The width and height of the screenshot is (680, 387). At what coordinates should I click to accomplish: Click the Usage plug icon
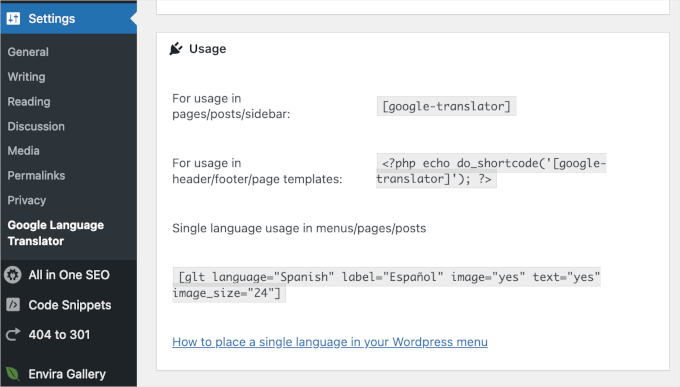(176, 49)
